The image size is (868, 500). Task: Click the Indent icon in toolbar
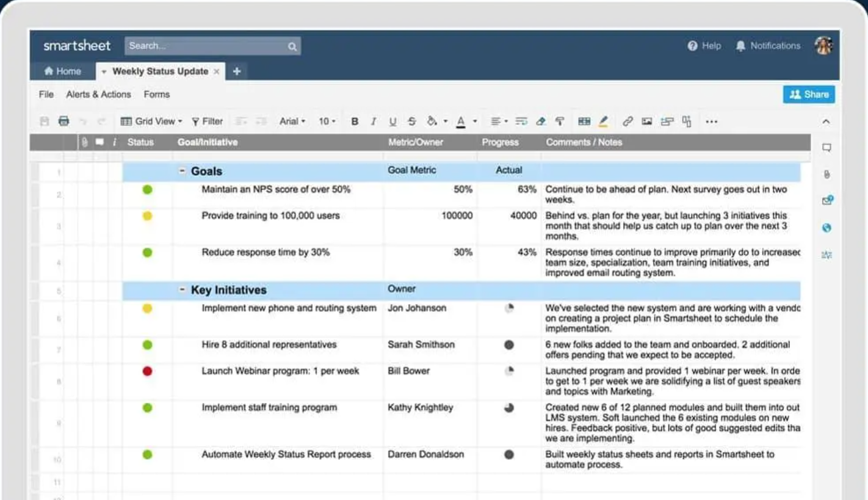[x=261, y=121]
